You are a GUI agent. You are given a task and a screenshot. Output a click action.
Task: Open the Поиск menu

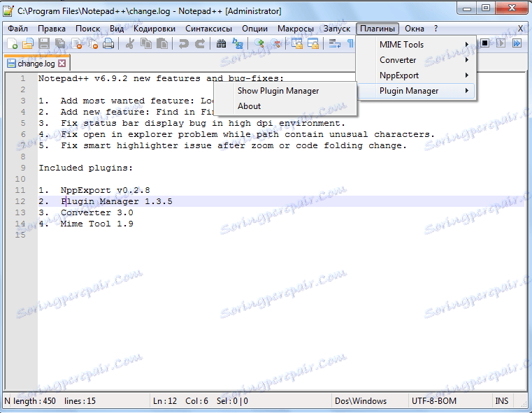[x=88, y=29]
